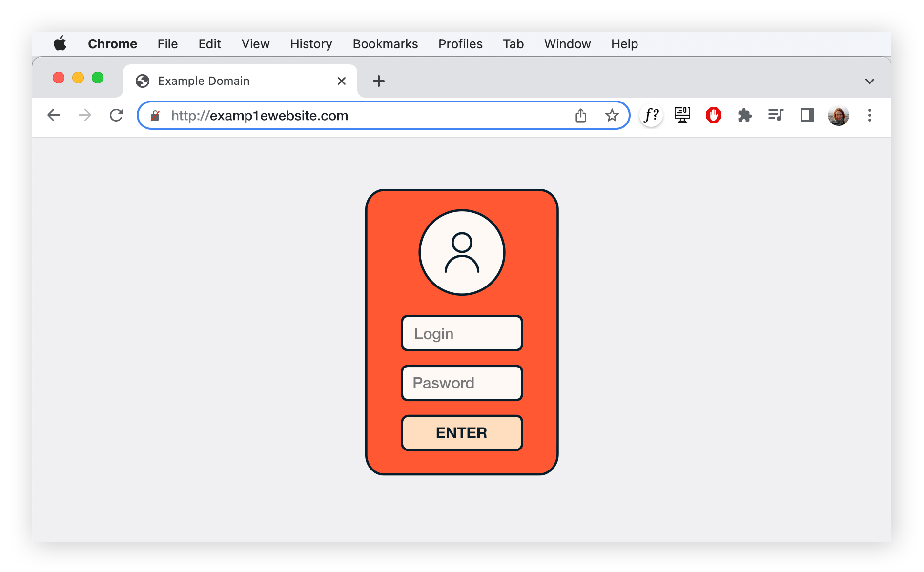
Task: Click the share page icon
Action: pyautogui.click(x=580, y=116)
